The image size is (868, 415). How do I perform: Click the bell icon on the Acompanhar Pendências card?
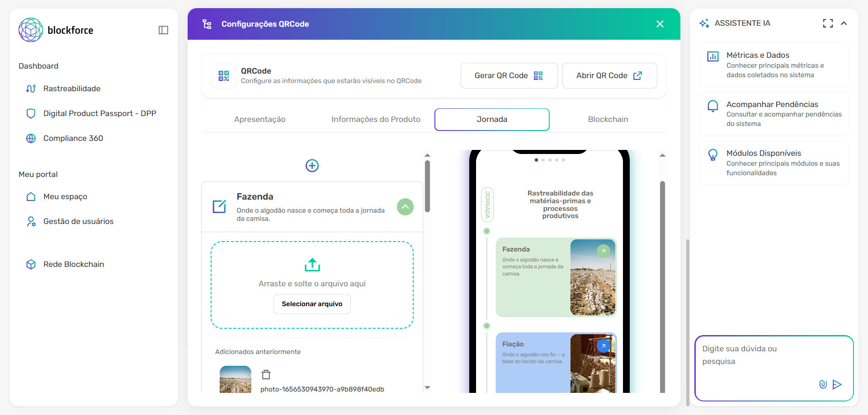pyautogui.click(x=713, y=106)
